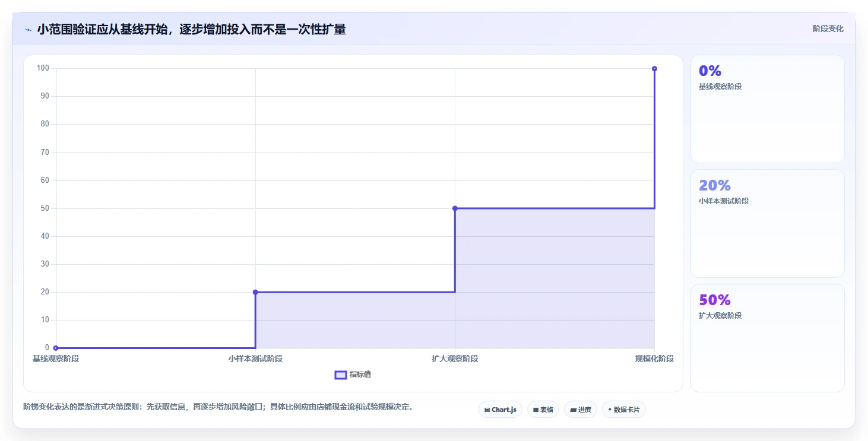868x441 pixels.
Task: Toggle the 指标值 legend item
Action: coord(353,375)
